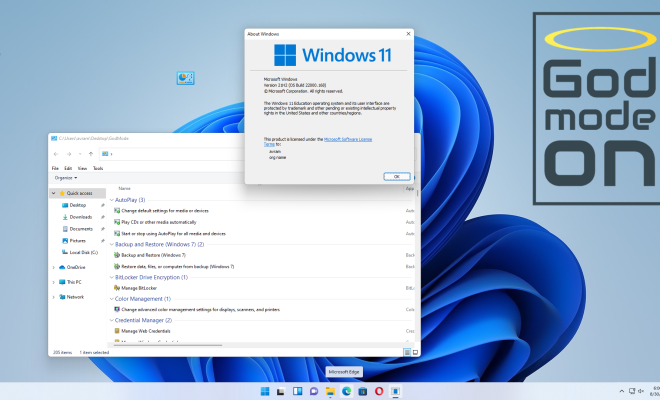Select 'Play CDs or other media automatically'
This screenshot has width=660, height=400.
(x=159, y=222)
